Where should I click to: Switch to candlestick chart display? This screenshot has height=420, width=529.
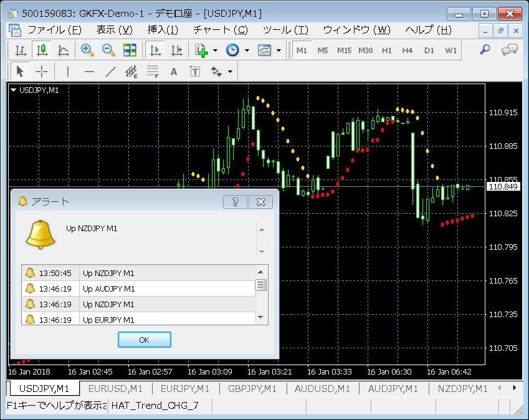[42, 50]
